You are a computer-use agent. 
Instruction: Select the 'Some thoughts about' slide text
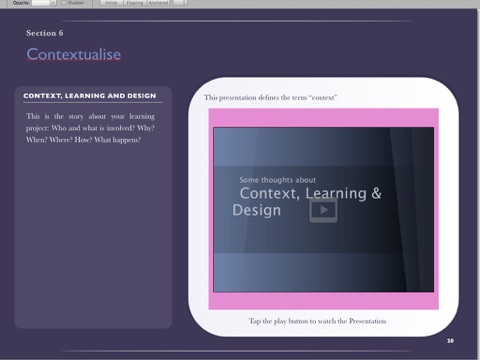278,180
